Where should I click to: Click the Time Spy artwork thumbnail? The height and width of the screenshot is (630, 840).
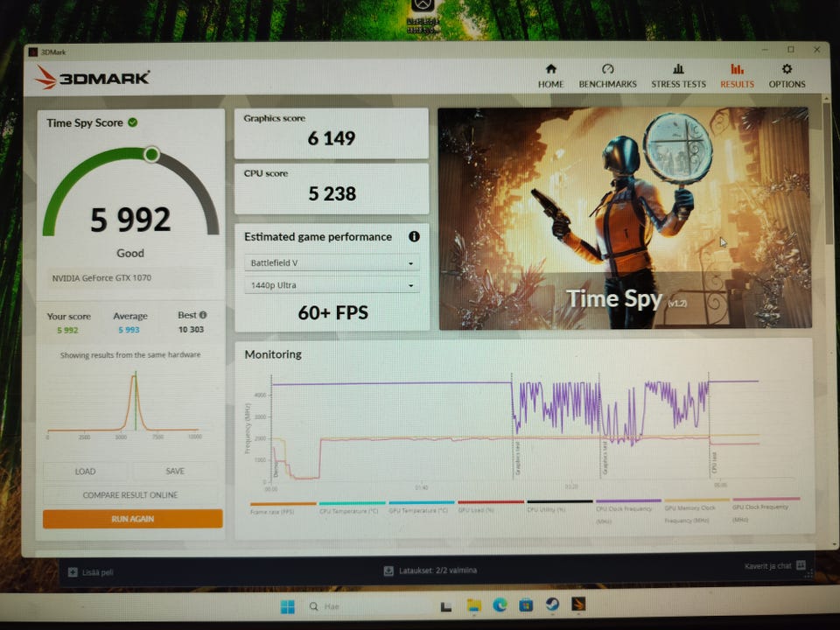coord(625,218)
